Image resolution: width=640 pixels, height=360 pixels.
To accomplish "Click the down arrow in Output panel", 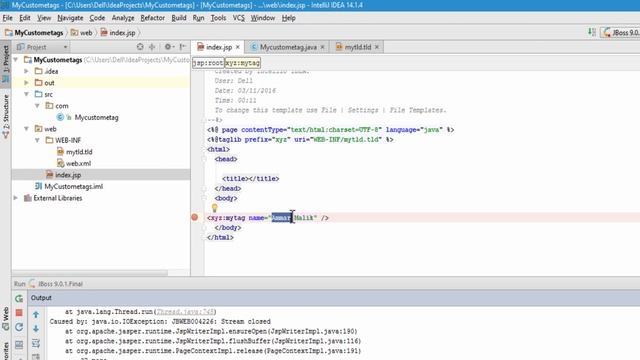I will tap(36, 329).
